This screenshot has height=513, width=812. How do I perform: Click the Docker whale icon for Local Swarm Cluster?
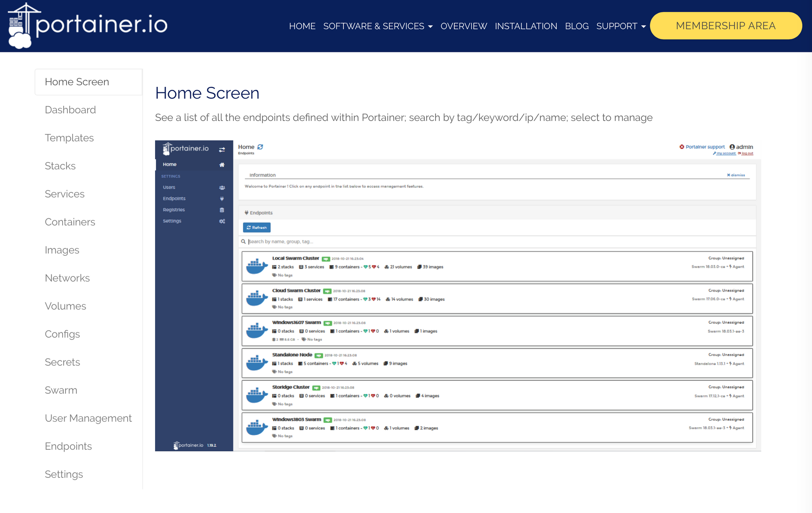pyautogui.click(x=257, y=266)
